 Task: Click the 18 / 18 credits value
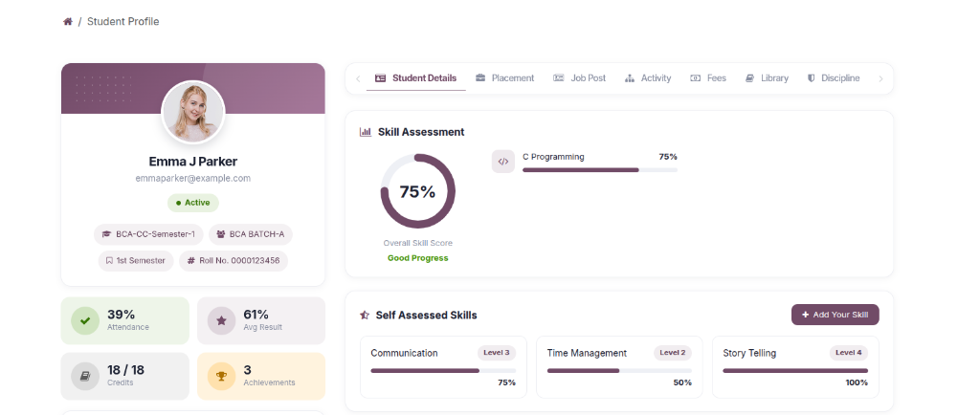coord(125,370)
